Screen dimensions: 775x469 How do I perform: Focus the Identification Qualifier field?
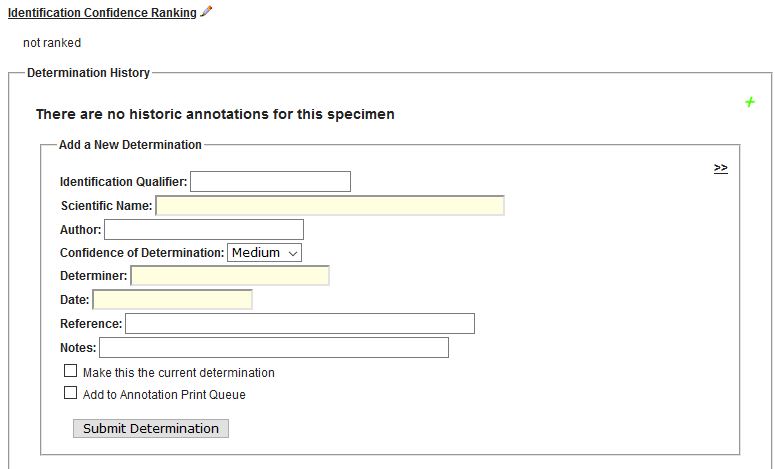click(270, 182)
